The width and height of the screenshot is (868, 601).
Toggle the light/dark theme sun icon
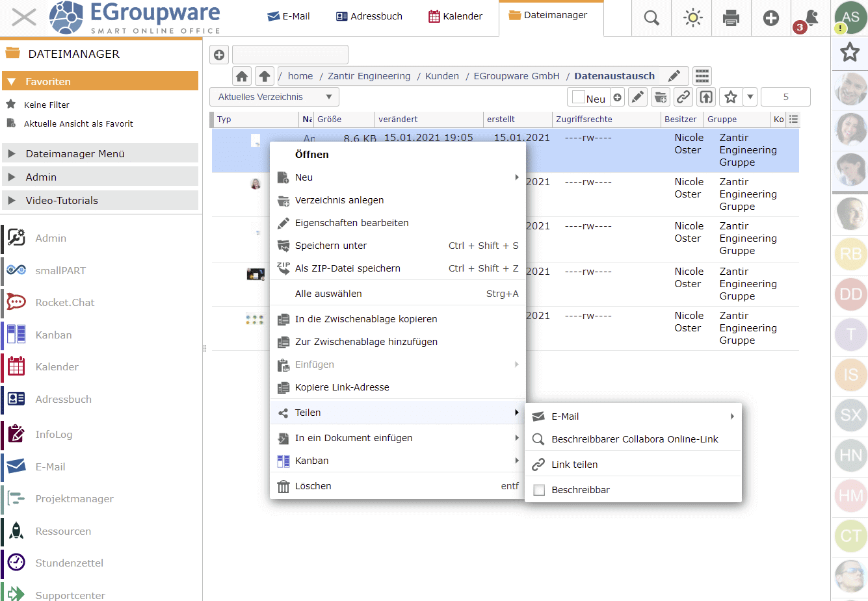[693, 18]
